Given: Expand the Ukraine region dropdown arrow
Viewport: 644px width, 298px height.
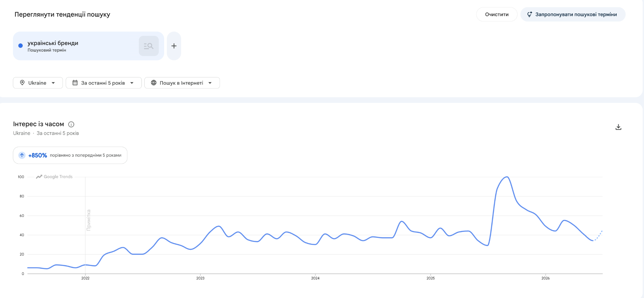Looking at the screenshot, I should click(53, 83).
